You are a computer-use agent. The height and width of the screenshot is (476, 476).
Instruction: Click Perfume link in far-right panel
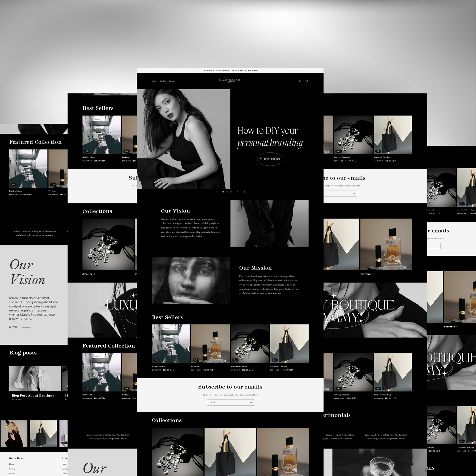click(x=451, y=327)
